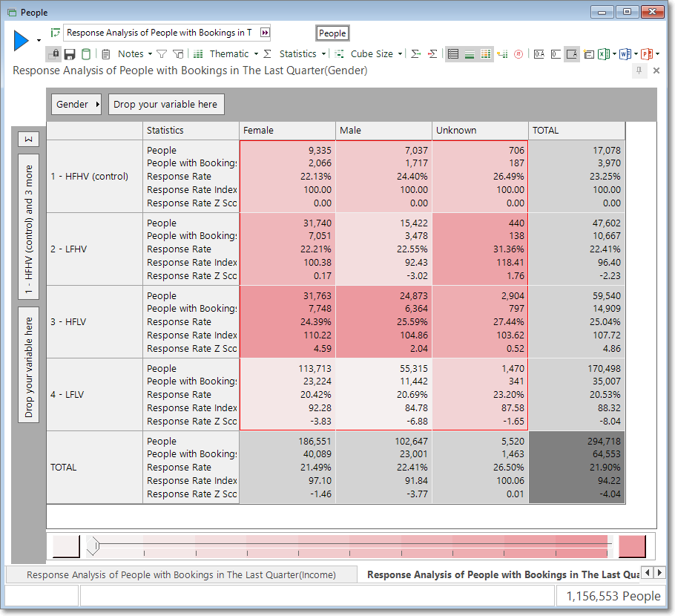Click the thematic shading slider handle
The image size is (675, 616).
(93, 546)
